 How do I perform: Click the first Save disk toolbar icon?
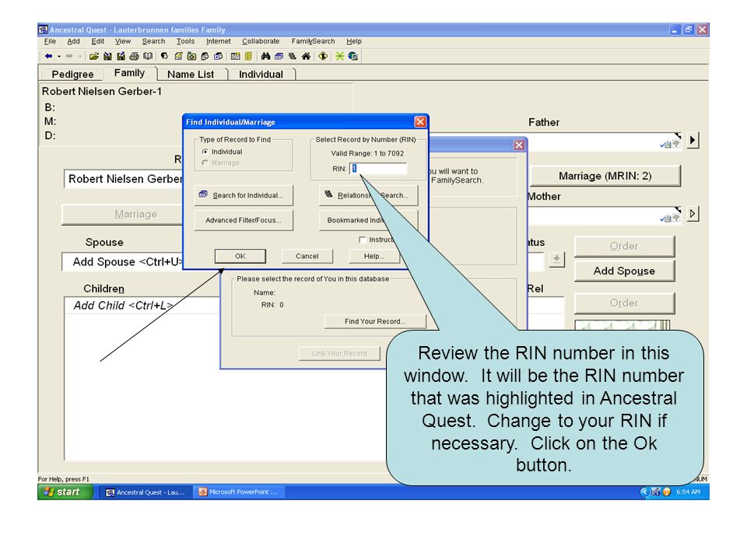tap(107, 56)
